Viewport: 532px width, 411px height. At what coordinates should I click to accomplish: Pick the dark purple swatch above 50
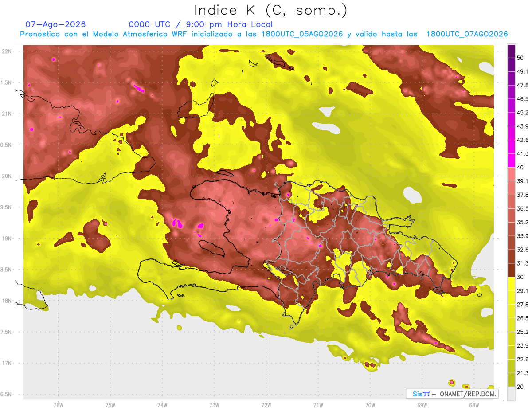511,51
